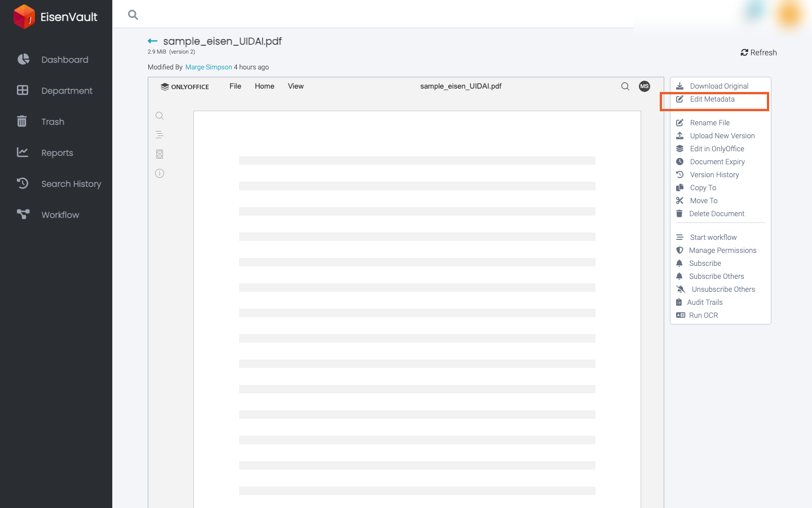Open Manage Permissions
The height and width of the screenshot is (508, 812).
[x=716, y=251]
